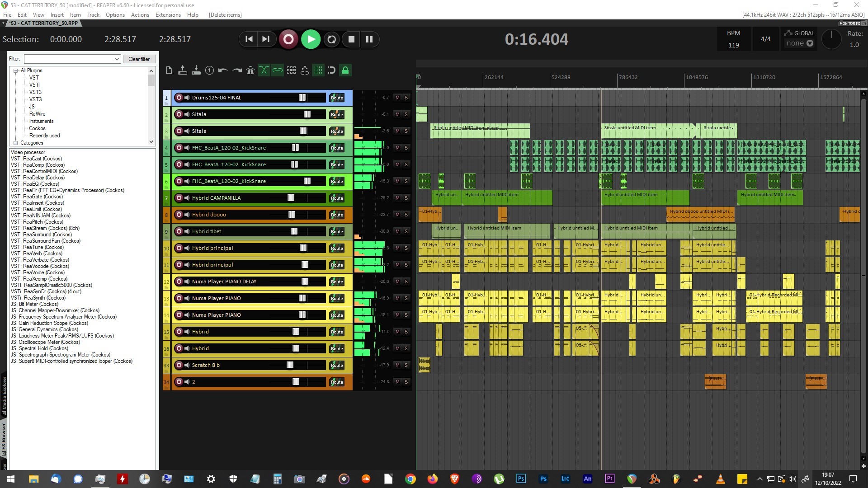Image resolution: width=868 pixels, height=488 pixels.
Task: Adjust volume fader of Numa Player PIANO DELAY
Action: pyautogui.click(x=305, y=282)
